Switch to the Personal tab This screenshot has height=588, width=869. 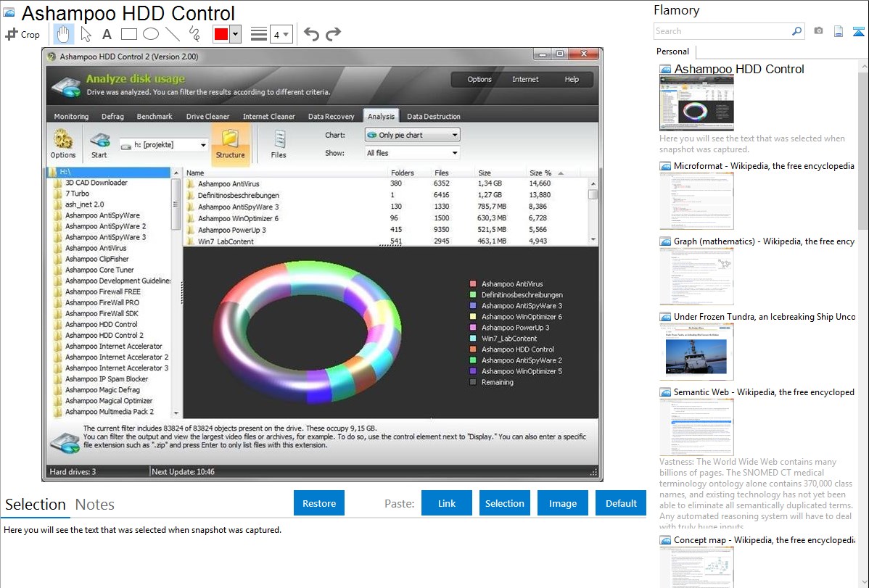[x=673, y=51]
